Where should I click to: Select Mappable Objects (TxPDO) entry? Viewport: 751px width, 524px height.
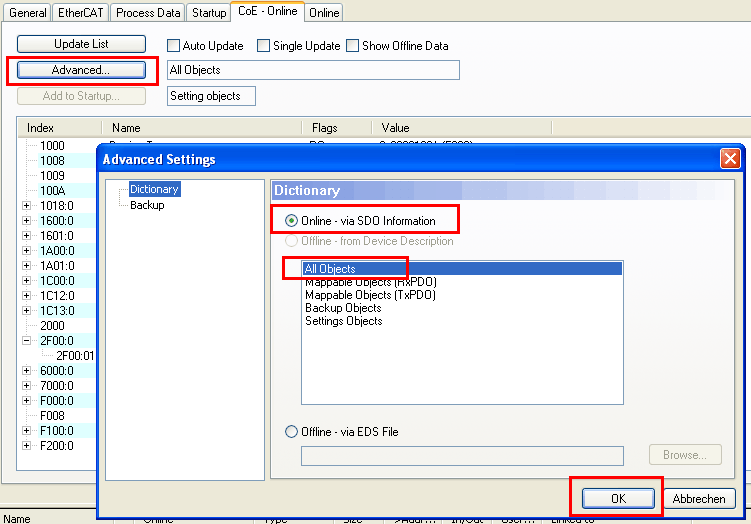point(371,295)
